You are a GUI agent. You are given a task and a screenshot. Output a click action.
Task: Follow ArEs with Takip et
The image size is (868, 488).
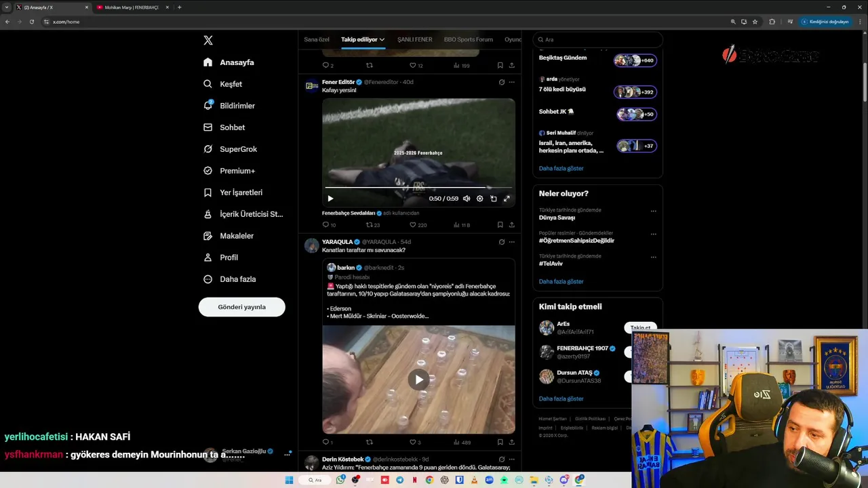coord(640,327)
